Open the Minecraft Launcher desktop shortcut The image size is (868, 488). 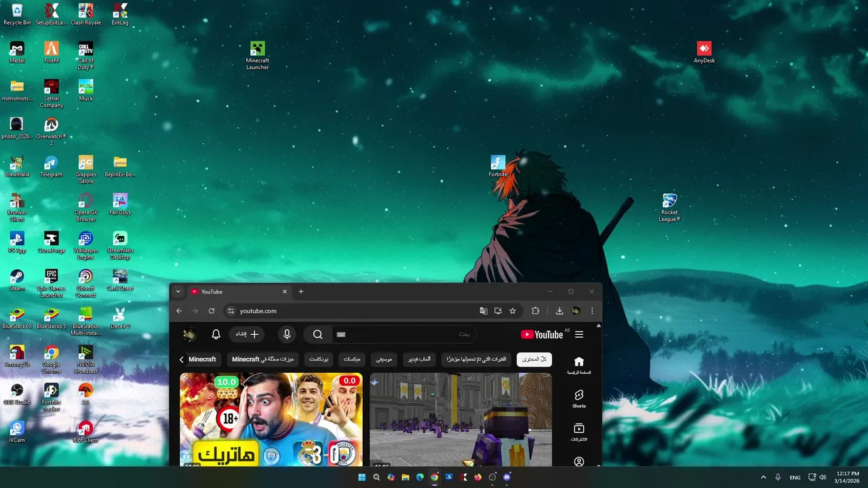pyautogui.click(x=257, y=55)
